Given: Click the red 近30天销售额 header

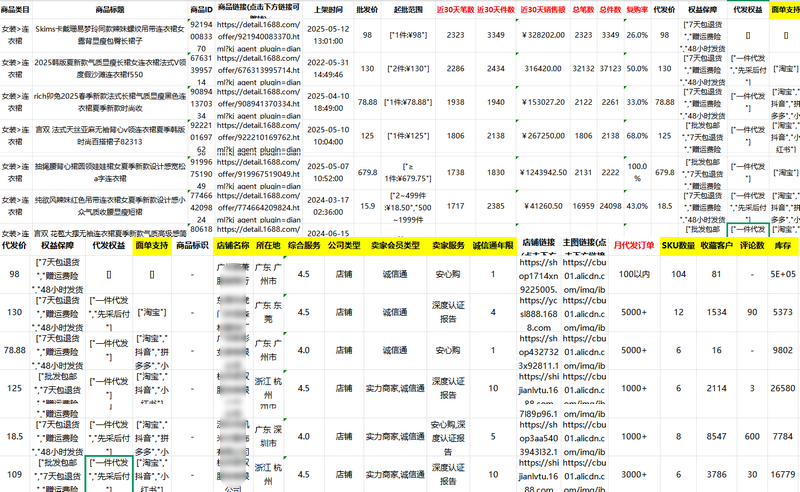Looking at the screenshot, I should click(543, 9).
